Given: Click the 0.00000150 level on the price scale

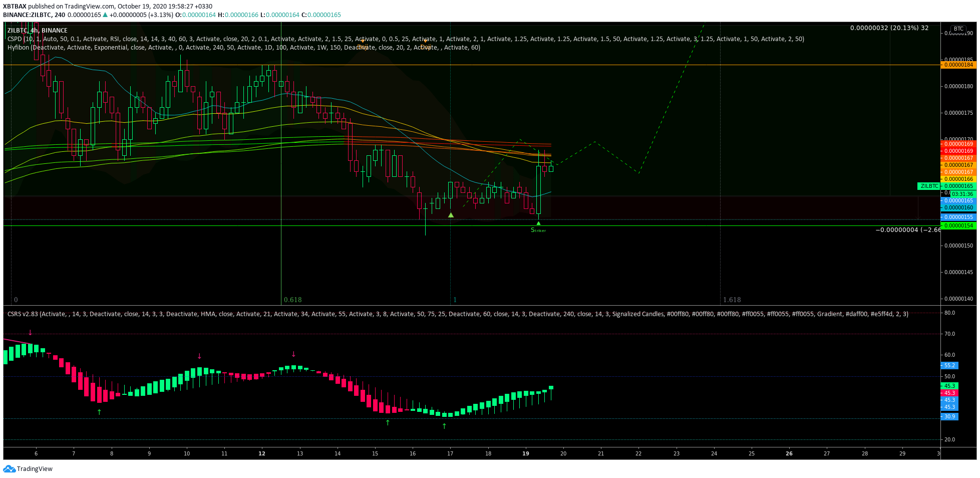Looking at the screenshot, I should pos(958,246).
